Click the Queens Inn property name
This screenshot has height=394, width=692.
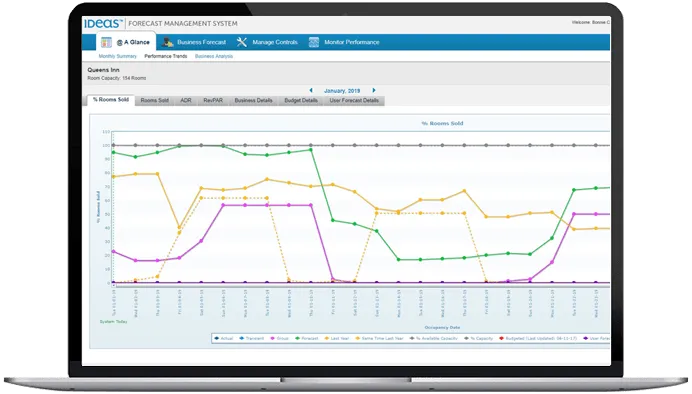103,70
